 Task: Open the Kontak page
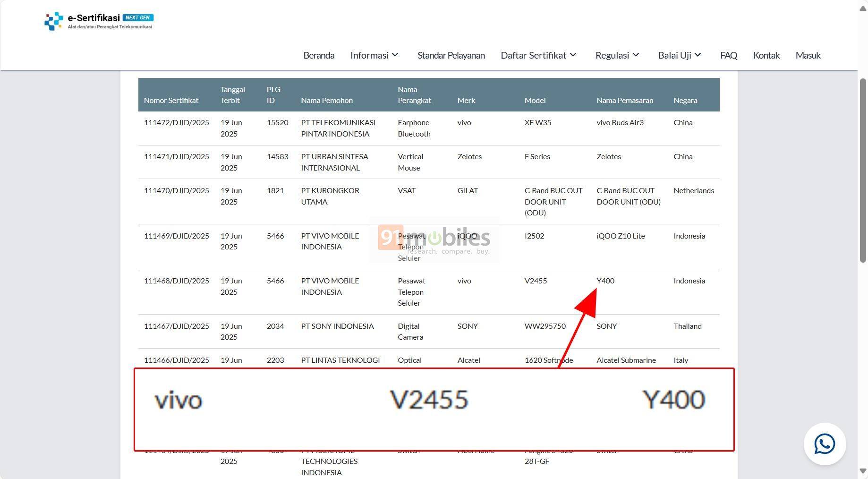click(x=766, y=55)
